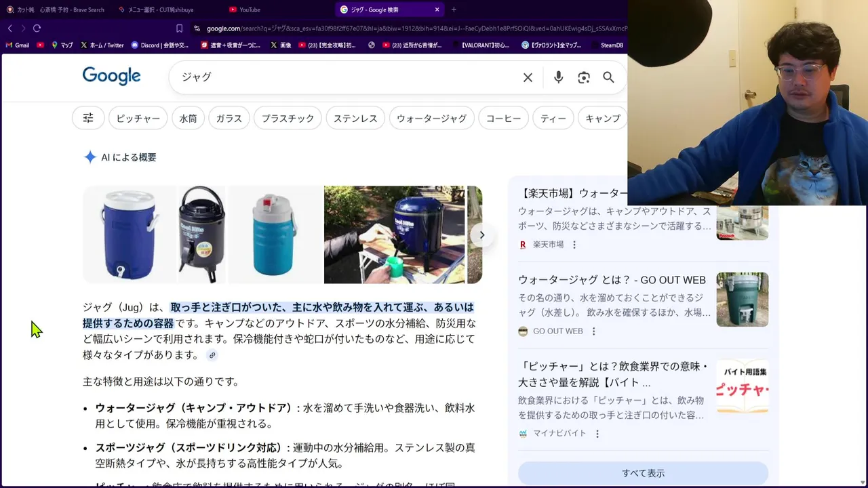
Task: Open site settings icon beside URL
Action: click(x=197, y=28)
